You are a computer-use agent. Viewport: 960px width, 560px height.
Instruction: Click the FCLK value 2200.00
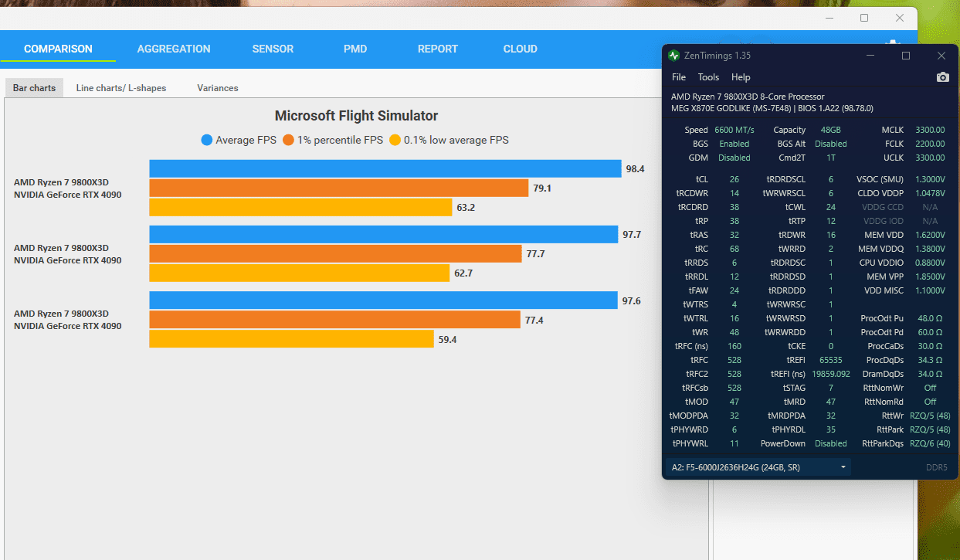pos(929,144)
